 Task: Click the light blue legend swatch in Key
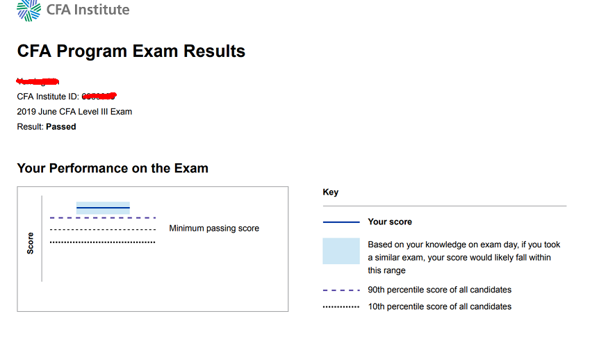click(341, 251)
